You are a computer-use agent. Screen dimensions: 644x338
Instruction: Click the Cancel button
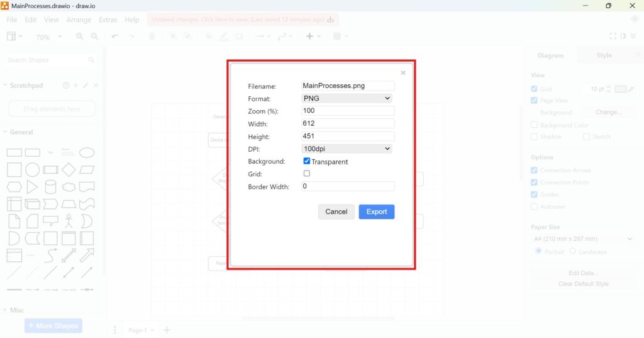tap(336, 211)
